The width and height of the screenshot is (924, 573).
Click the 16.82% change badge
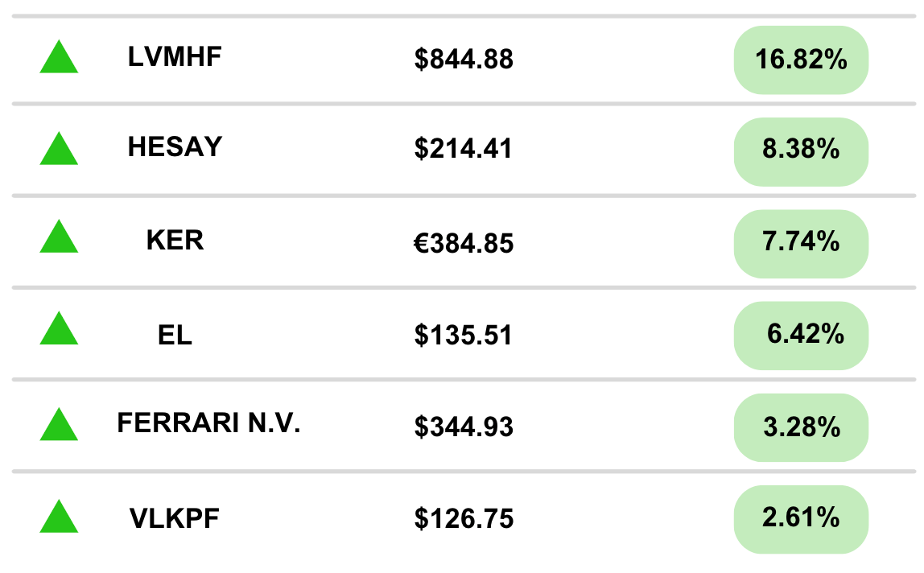(x=801, y=60)
